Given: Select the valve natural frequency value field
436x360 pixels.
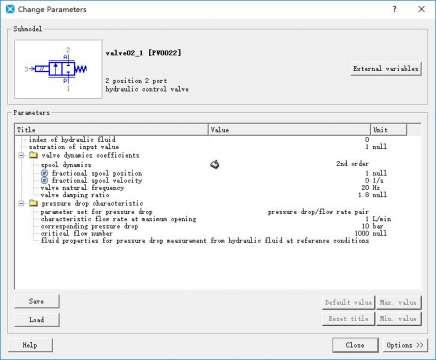Looking at the screenshot, I should pos(289,188).
